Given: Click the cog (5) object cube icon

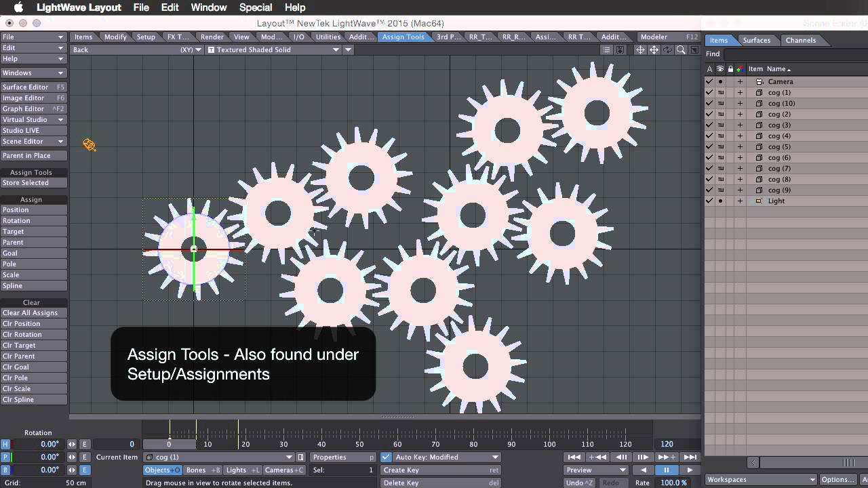Looking at the screenshot, I should click(759, 146).
